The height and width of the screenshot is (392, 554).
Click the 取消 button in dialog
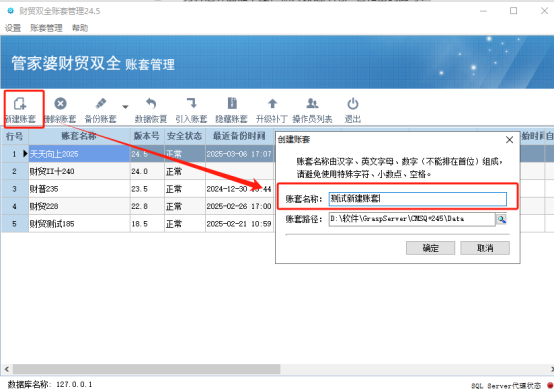[x=485, y=248]
